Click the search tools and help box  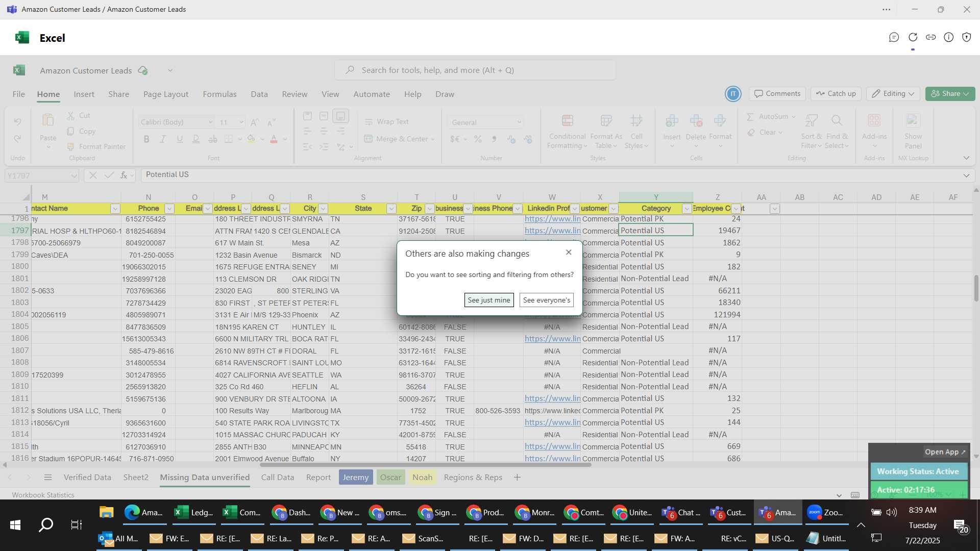coord(475,70)
